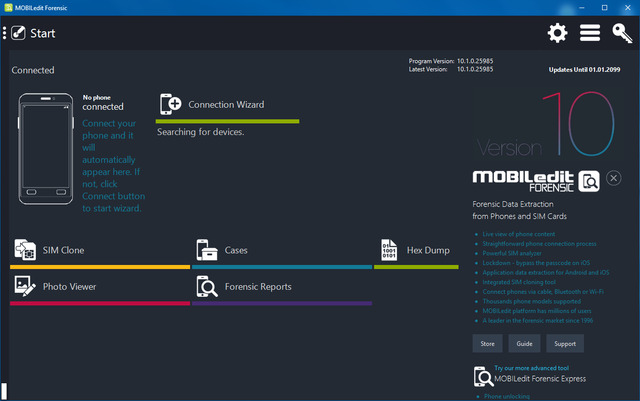This screenshot has height=401, width=640.
Task: Close the MOBILedit Forensic promo panel
Action: point(613,178)
